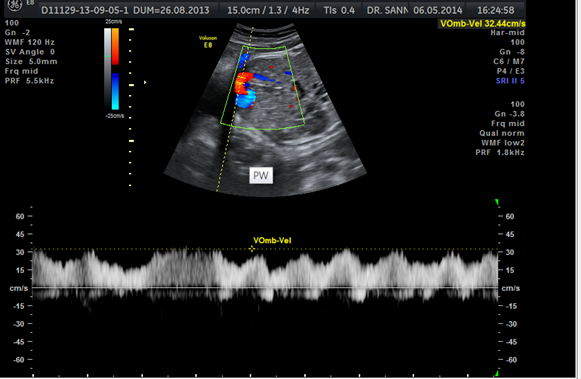Screen dimensions: 581x379
Task: Select the PRF 5.5kHz parameter
Action: [29, 81]
